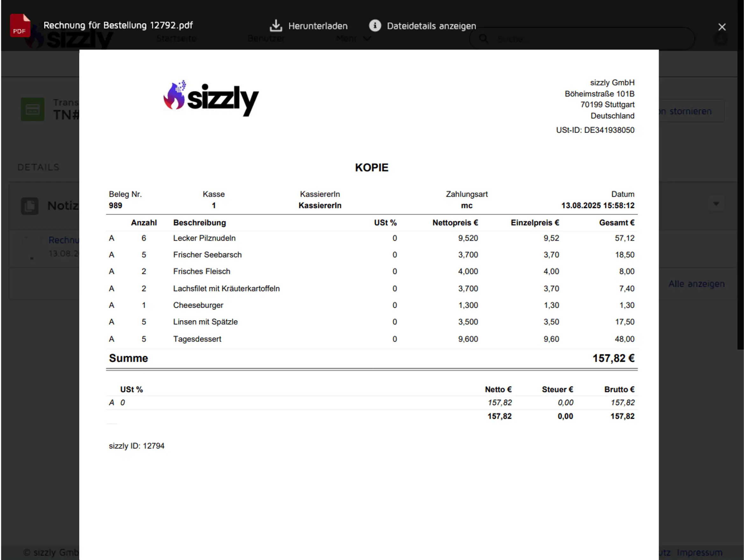Open Dateidetails anzeigen info icon
Viewport: 744px width, 560px height.
tap(375, 25)
